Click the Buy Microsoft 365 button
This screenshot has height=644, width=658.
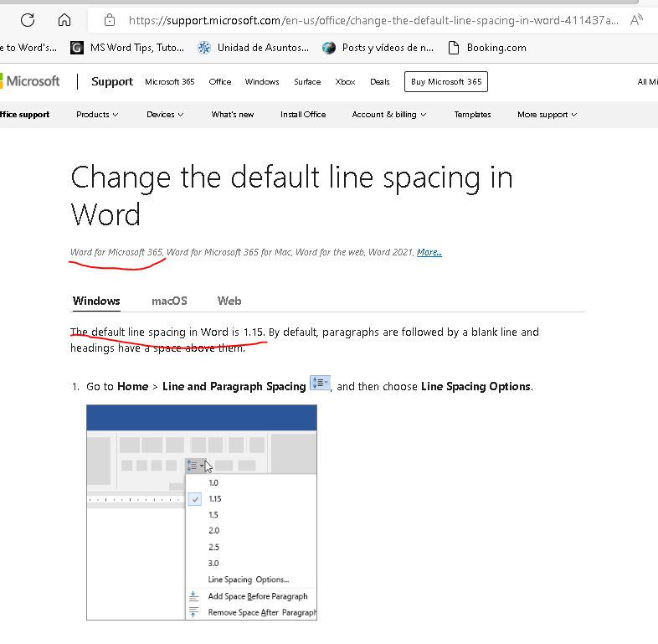click(x=446, y=82)
